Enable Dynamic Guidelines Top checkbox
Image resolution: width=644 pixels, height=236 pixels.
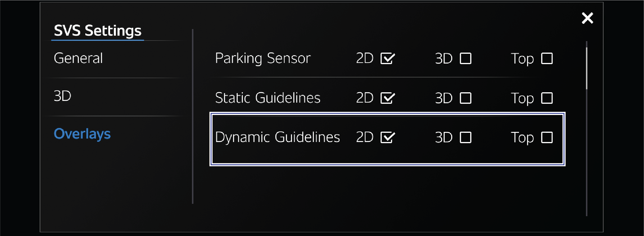[x=547, y=137]
